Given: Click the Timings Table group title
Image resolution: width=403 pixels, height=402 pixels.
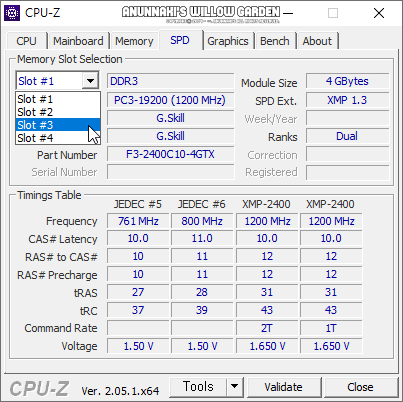Looking at the screenshot, I should [49, 195].
